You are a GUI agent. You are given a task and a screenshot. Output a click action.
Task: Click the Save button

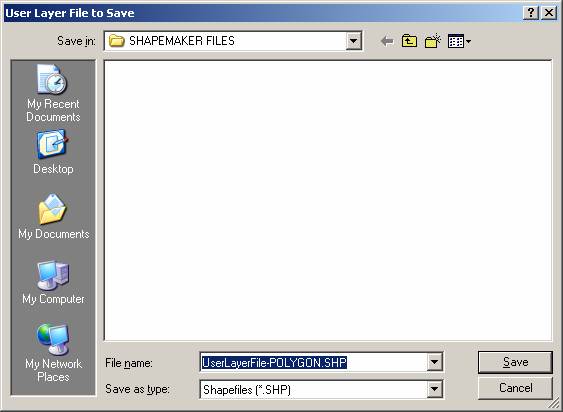(515, 362)
